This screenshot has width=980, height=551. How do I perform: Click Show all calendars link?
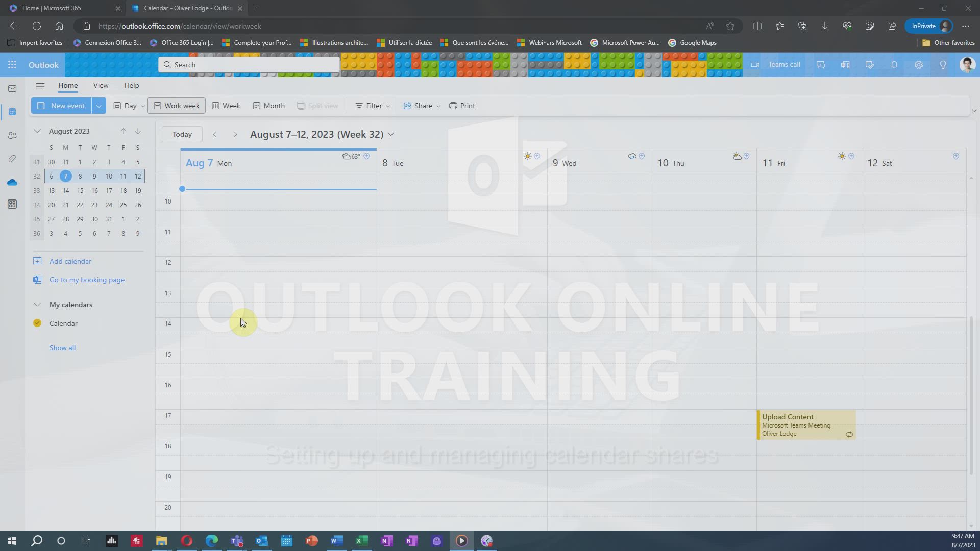pyautogui.click(x=62, y=348)
